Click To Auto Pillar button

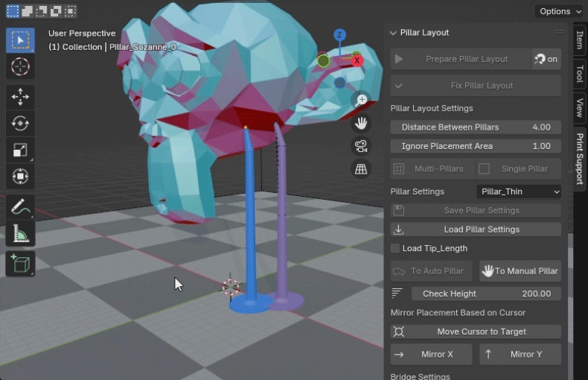(431, 271)
